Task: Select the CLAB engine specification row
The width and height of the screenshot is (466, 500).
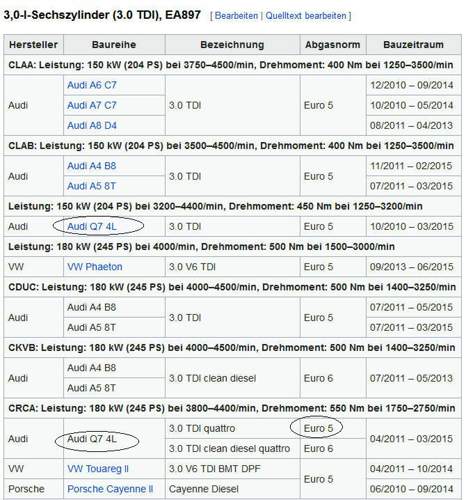Action: 232,146
